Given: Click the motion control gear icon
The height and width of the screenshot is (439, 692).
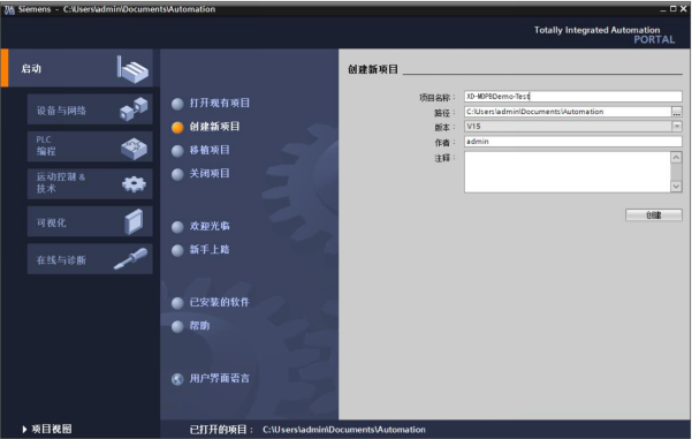Looking at the screenshot, I should pos(134,184).
